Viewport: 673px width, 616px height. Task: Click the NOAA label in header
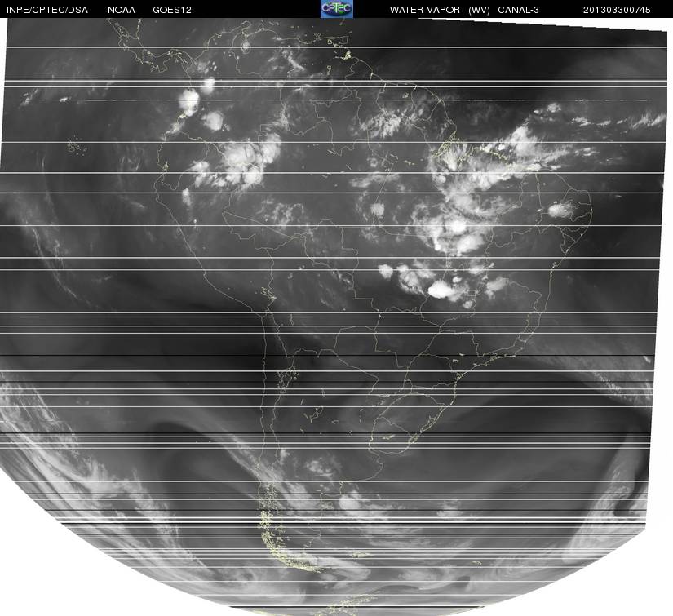coord(122,10)
